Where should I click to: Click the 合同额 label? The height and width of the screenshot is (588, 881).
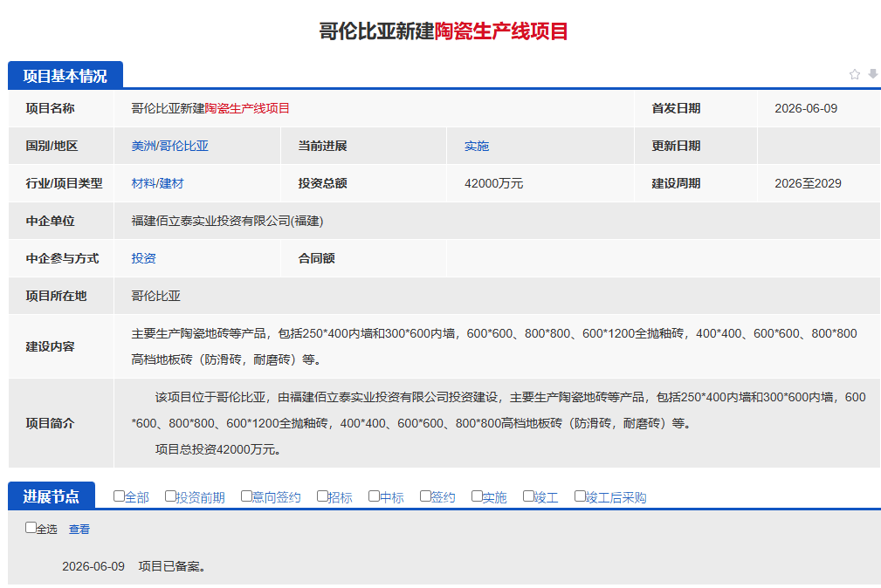[316, 258]
